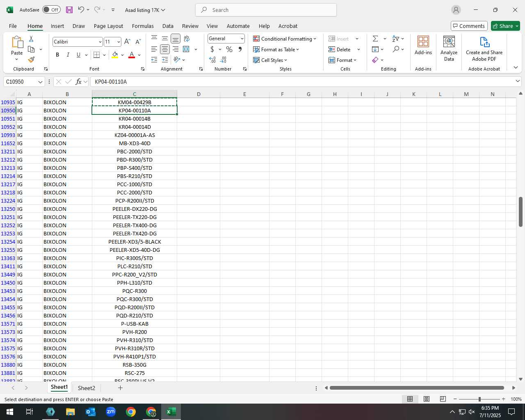The width and height of the screenshot is (525, 420).
Task: Click the Comma Style icon
Action: [x=240, y=49]
